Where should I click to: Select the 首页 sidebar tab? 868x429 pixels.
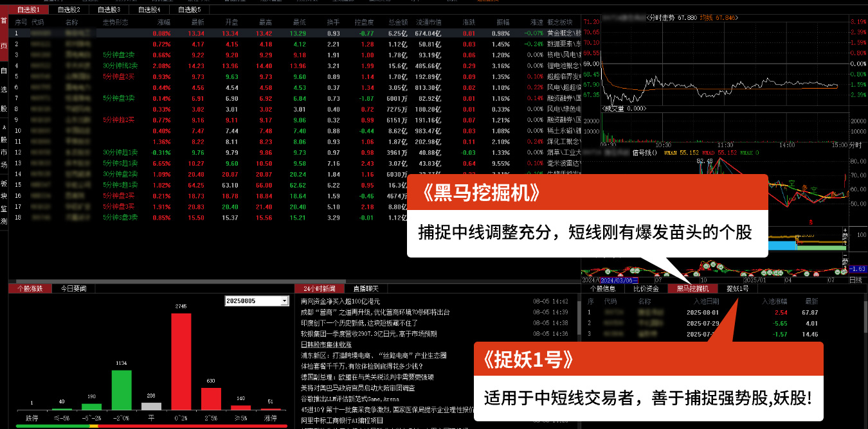click(x=4, y=33)
